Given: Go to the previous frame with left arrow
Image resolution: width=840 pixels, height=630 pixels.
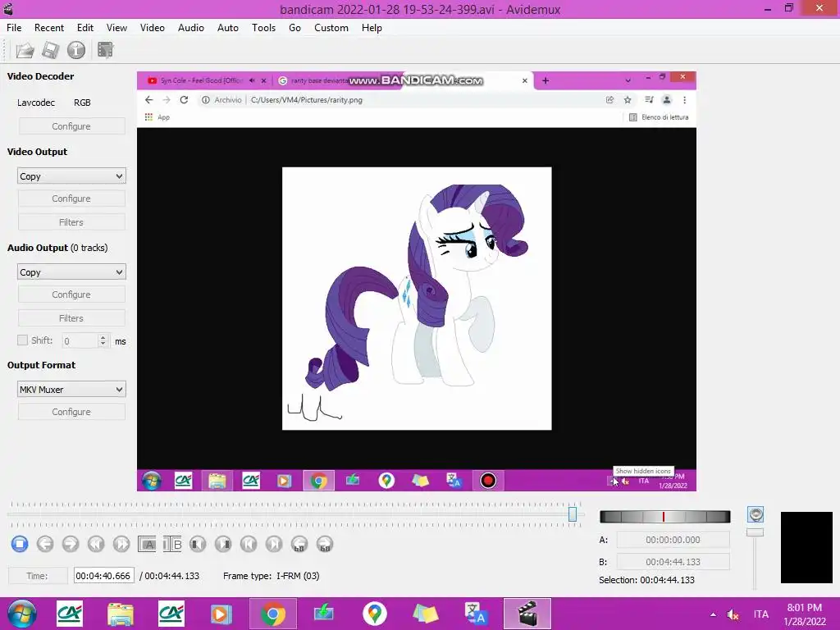Looking at the screenshot, I should (45, 545).
